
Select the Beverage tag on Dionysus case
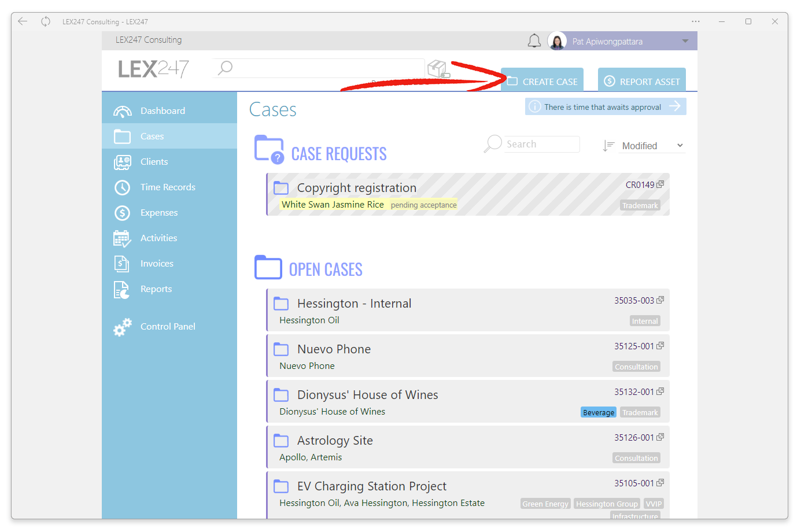(x=599, y=412)
